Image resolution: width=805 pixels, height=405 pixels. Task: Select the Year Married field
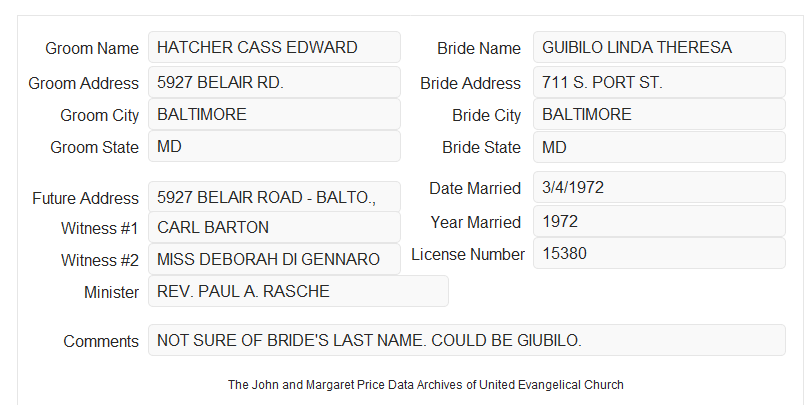[x=659, y=221]
